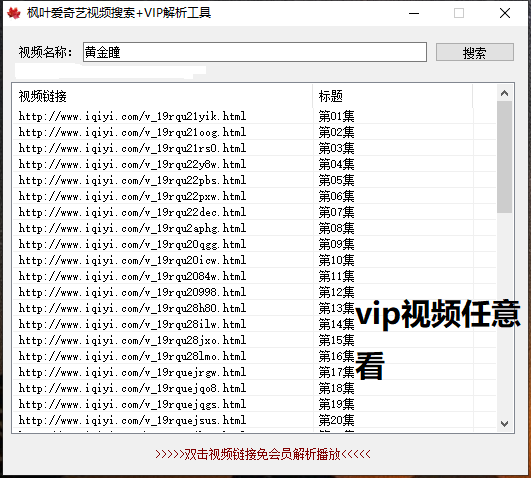Select link ending v_19rqu28ilw.html
531x478 pixels.
click(x=132, y=324)
